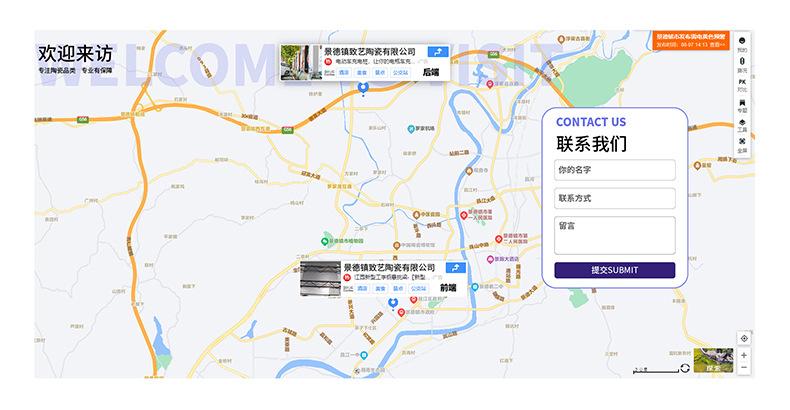Click the street photo in top popup
This screenshot has height=410, width=790.
(301, 62)
